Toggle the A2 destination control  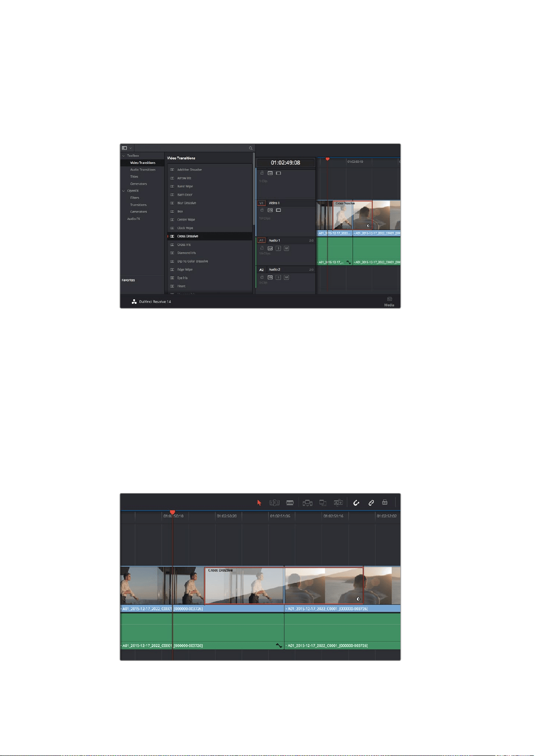point(261,270)
